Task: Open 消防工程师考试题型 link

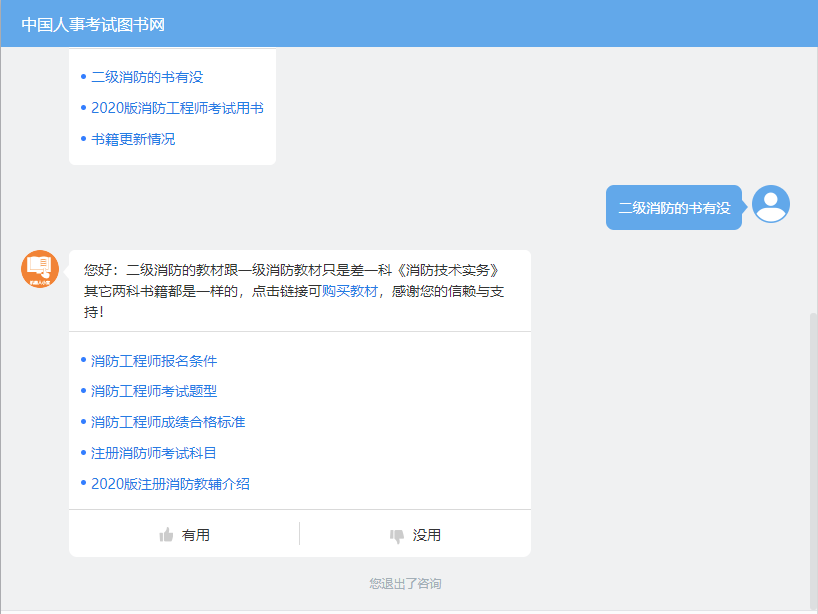Action: pyautogui.click(x=154, y=391)
